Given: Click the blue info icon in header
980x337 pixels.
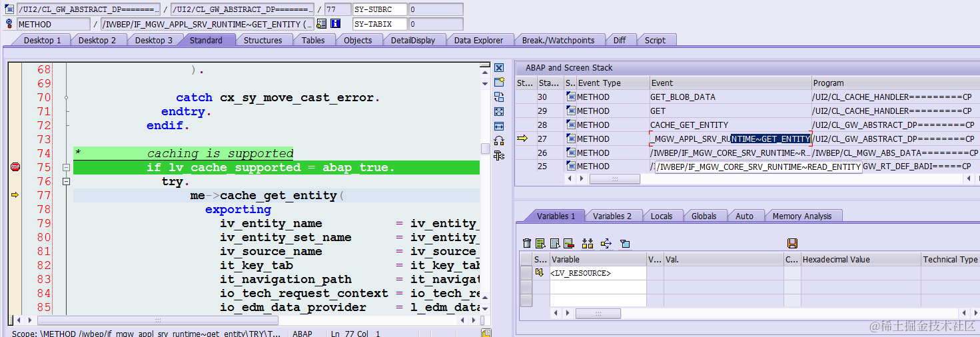Looking at the screenshot, I should click(335, 24).
